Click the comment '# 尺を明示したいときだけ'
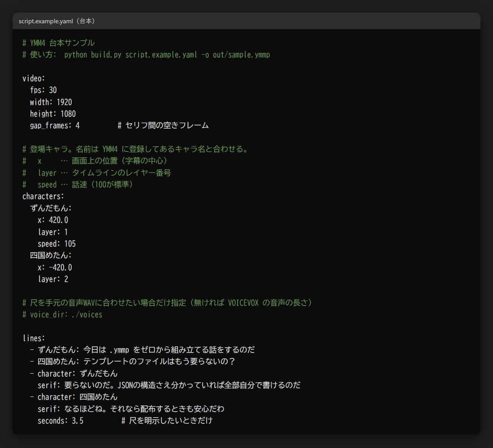Viewport: 493px width, 448px height. coord(167,421)
